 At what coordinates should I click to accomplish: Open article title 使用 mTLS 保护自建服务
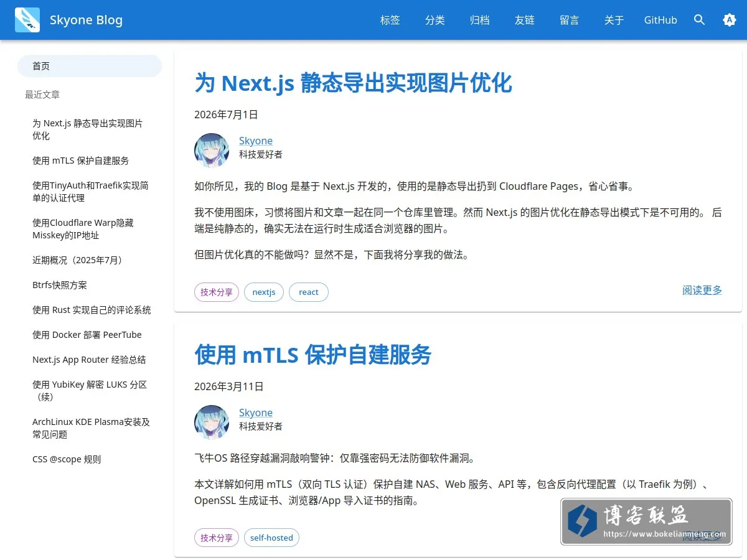click(x=312, y=355)
